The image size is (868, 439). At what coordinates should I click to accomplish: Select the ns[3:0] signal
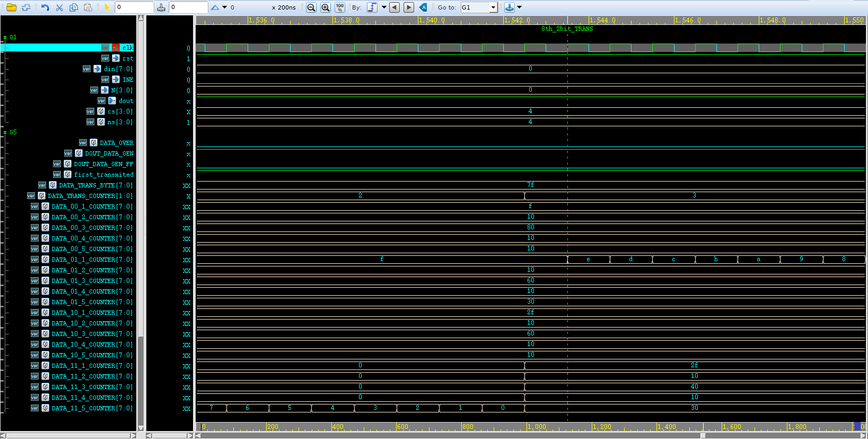coord(120,122)
